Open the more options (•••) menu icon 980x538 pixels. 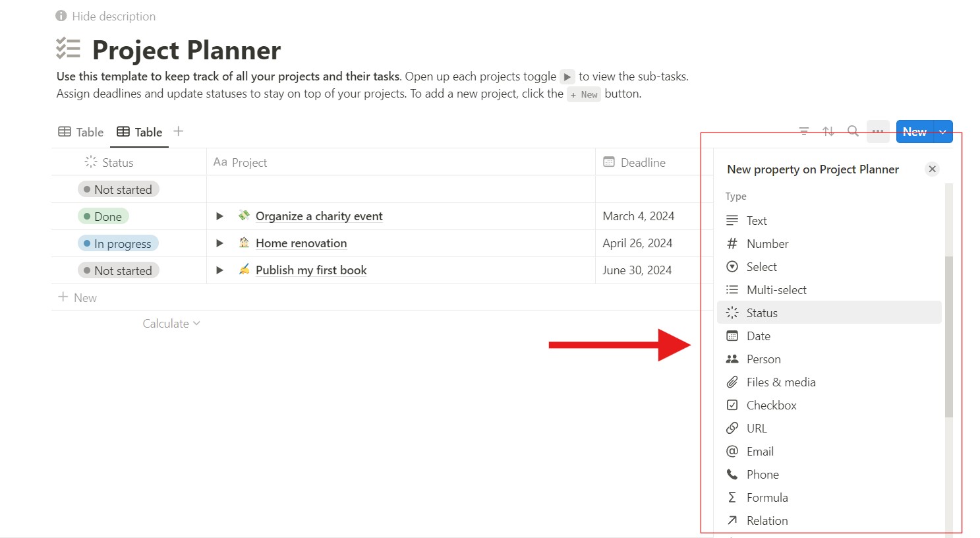(x=878, y=131)
